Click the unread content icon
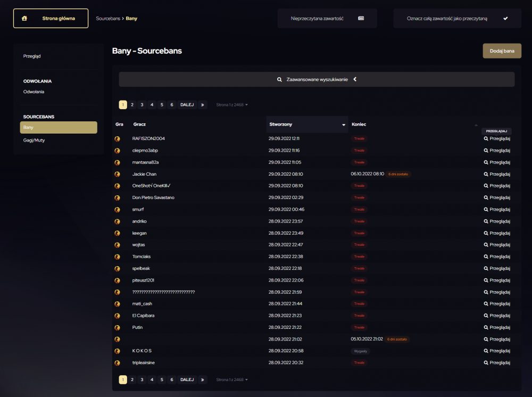The width and height of the screenshot is (532, 397). tap(361, 18)
